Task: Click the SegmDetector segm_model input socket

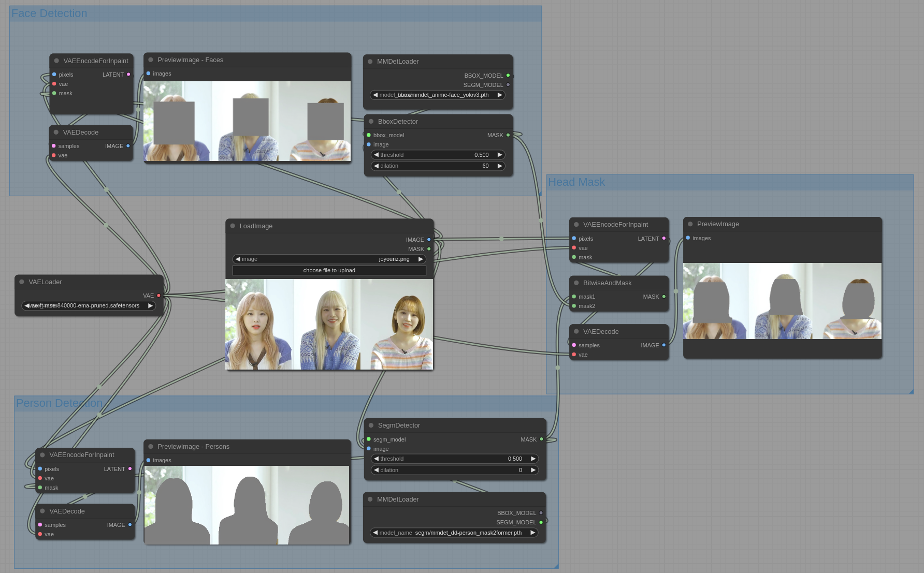Action: 369,439
